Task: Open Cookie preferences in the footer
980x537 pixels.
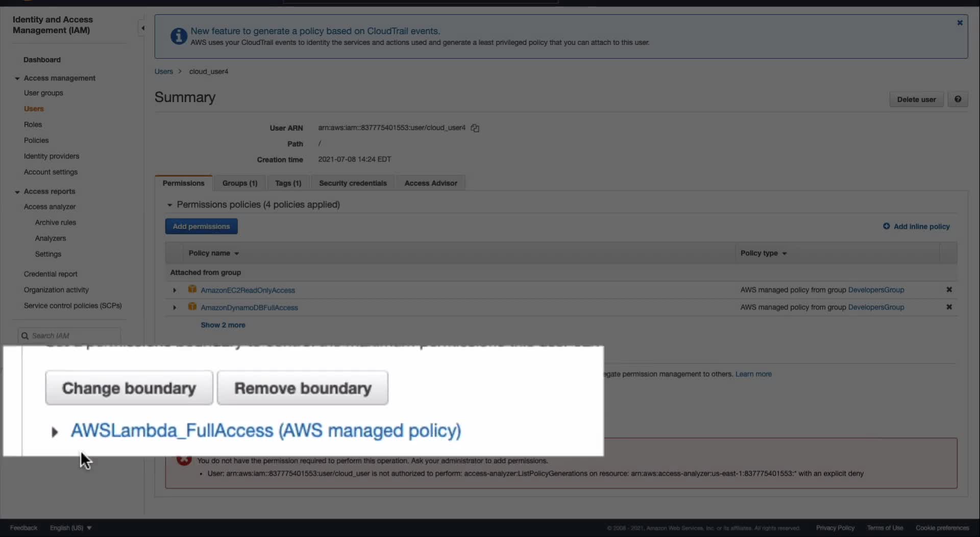Action: [942, 528]
